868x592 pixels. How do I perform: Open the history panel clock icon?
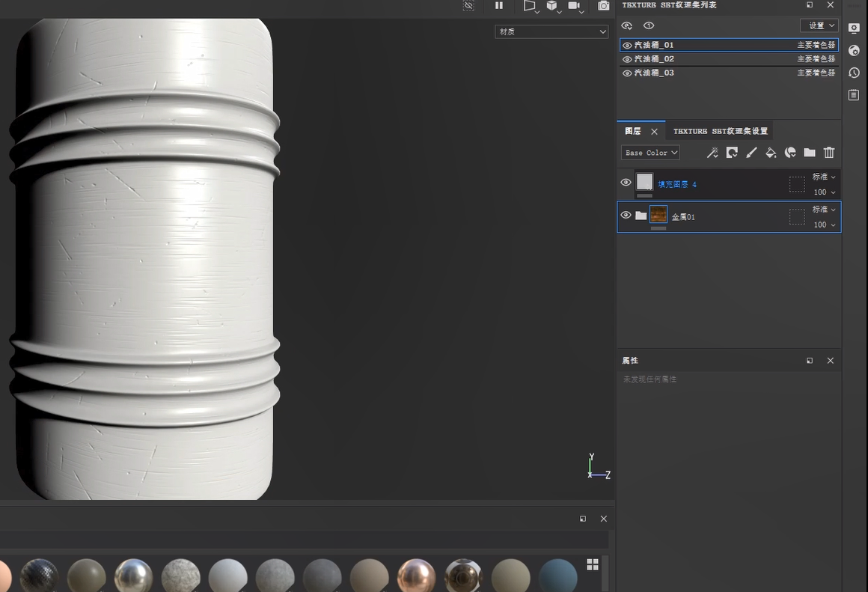click(854, 73)
